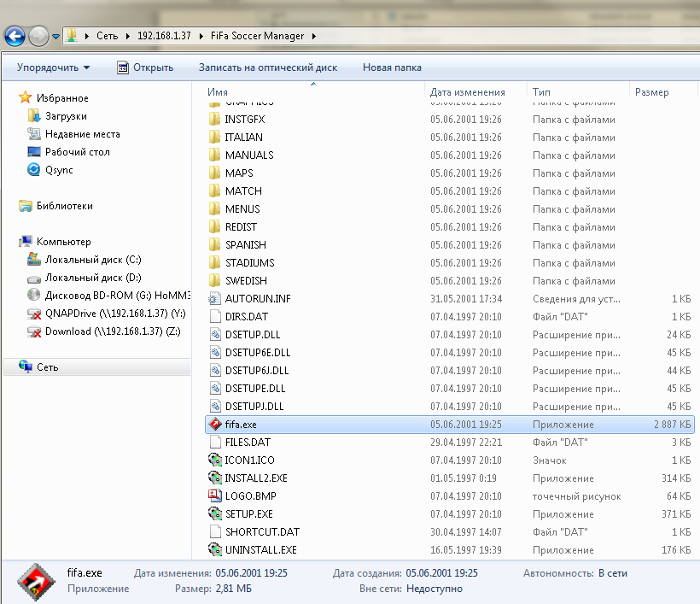The height and width of the screenshot is (604, 700).
Task: Select the DIRS.DAT file icon
Action: tap(215, 316)
